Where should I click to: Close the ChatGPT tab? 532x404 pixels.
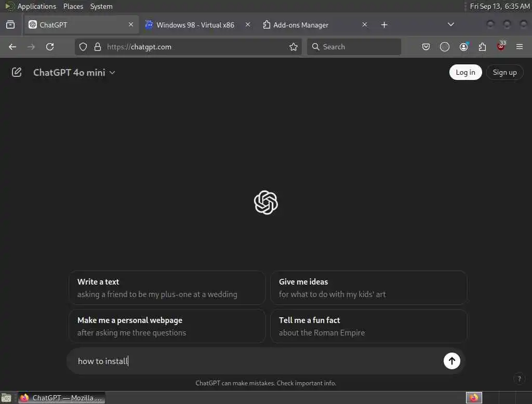(131, 24)
